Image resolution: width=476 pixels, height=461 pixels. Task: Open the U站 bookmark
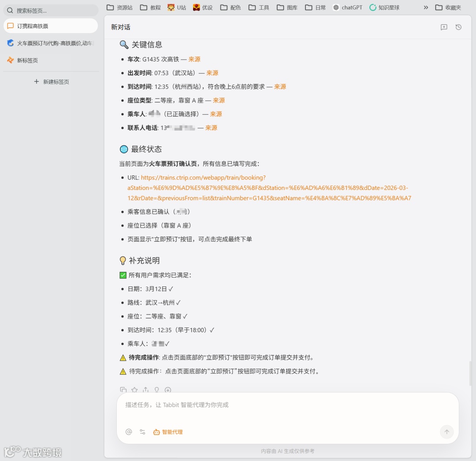pos(177,7)
